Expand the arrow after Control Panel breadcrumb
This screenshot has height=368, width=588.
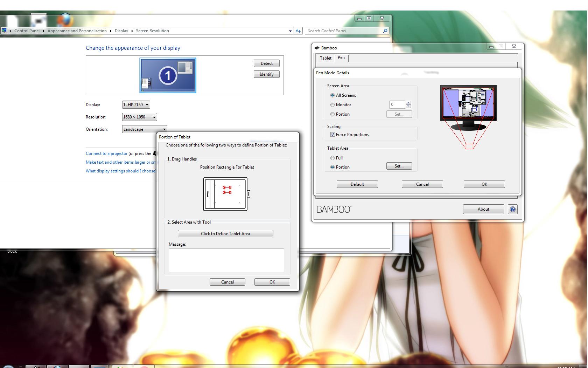[44, 31]
